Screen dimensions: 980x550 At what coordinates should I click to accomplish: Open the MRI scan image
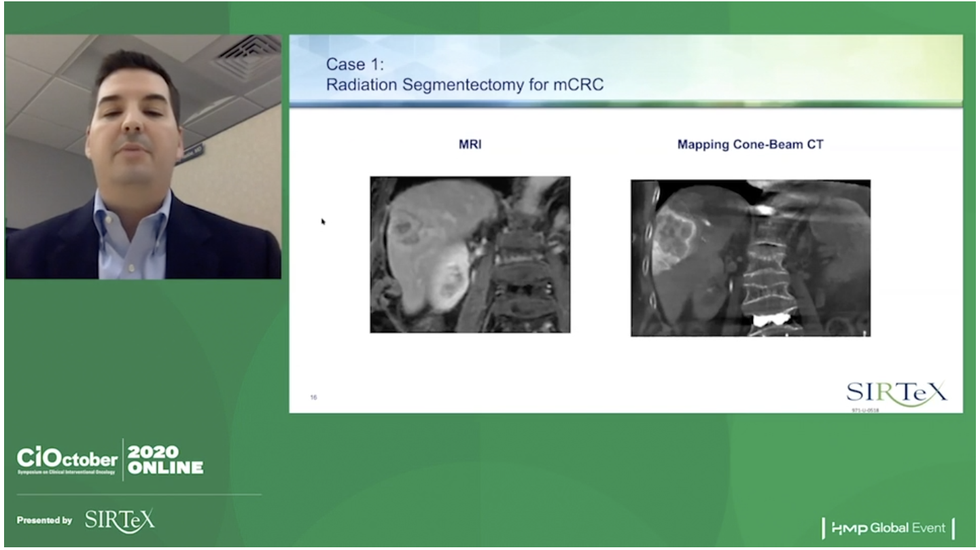470,255
